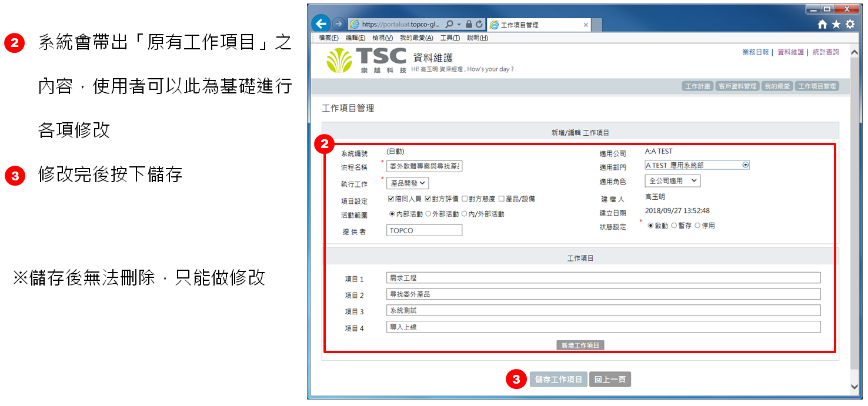Select the 停用 status radio button

point(697,226)
